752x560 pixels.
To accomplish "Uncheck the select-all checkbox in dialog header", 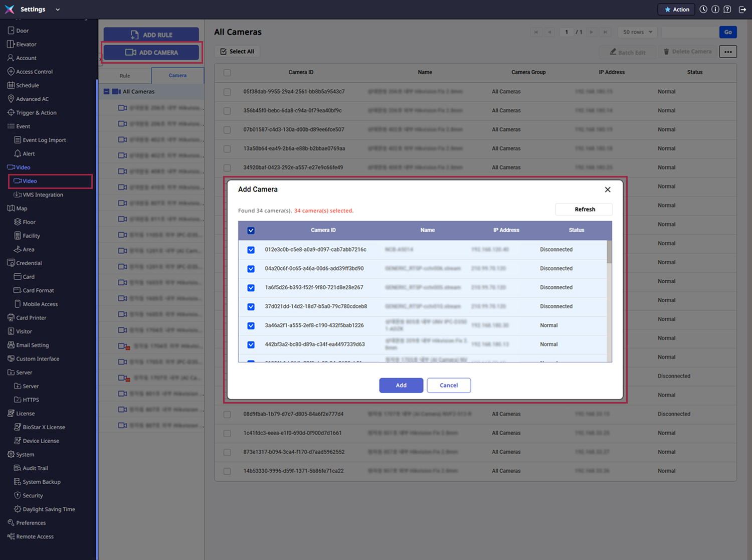I will tap(251, 231).
